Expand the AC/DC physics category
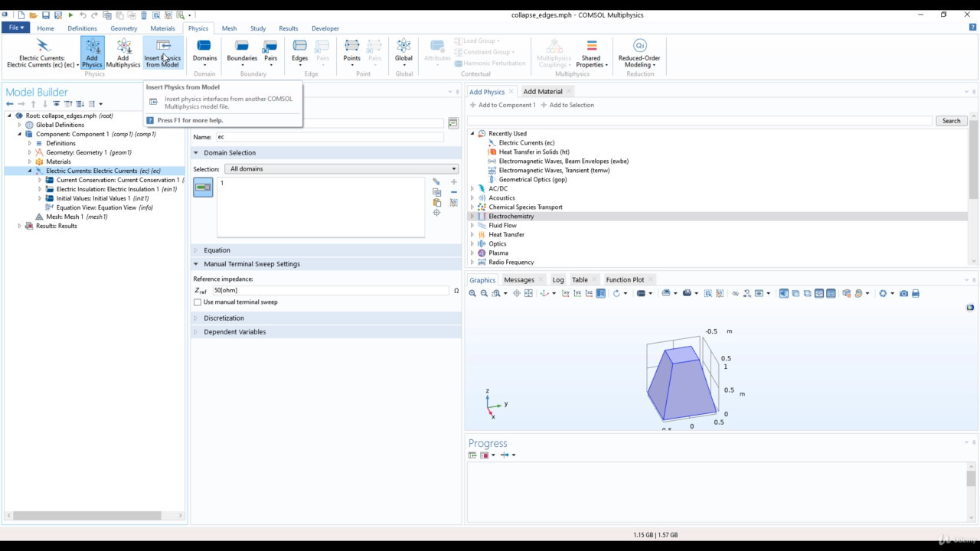This screenshot has width=980, height=551. pyautogui.click(x=472, y=188)
